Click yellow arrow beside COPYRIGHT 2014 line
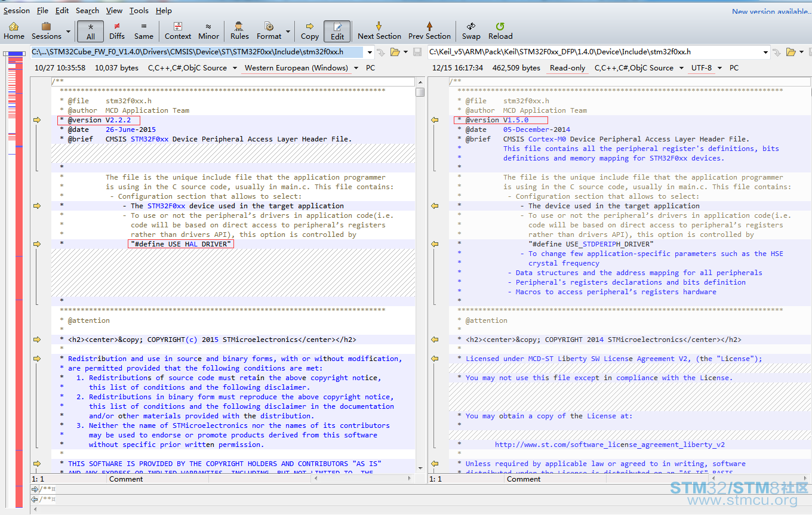Viewport: 812px width, 515px height. (x=435, y=340)
